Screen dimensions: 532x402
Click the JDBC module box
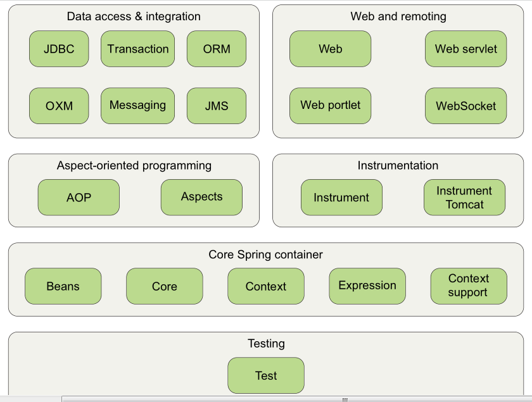59,49
